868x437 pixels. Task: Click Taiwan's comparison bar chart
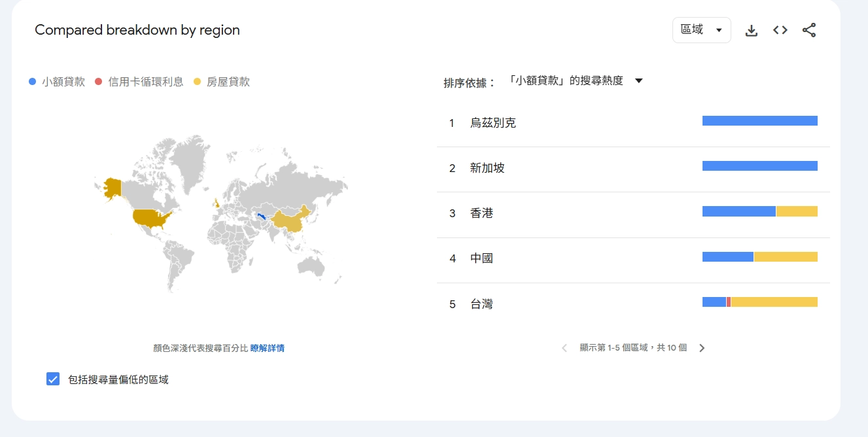pos(759,302)
